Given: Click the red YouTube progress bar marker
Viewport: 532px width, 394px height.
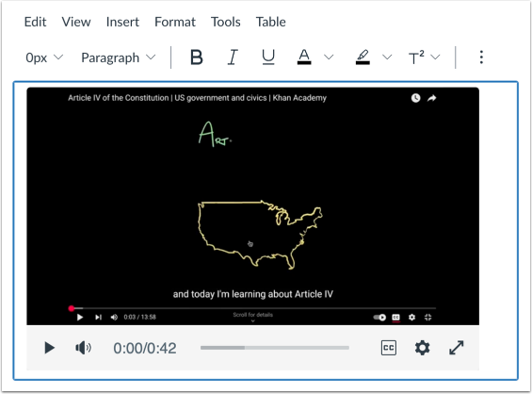Looking at the screenshot, I should click(x=72, y=308).
